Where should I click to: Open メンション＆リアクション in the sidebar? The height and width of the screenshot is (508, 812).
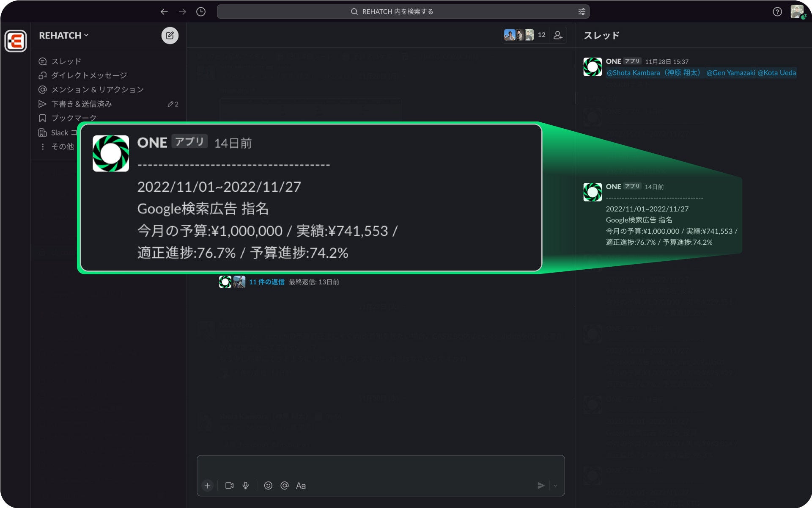(x=91, y=90)
